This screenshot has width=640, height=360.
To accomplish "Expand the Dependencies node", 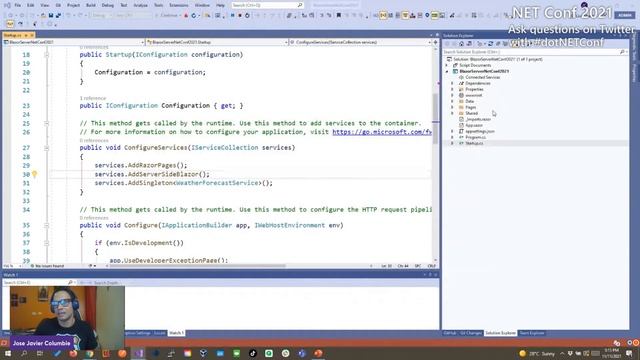I will click(x=452, y=83).
